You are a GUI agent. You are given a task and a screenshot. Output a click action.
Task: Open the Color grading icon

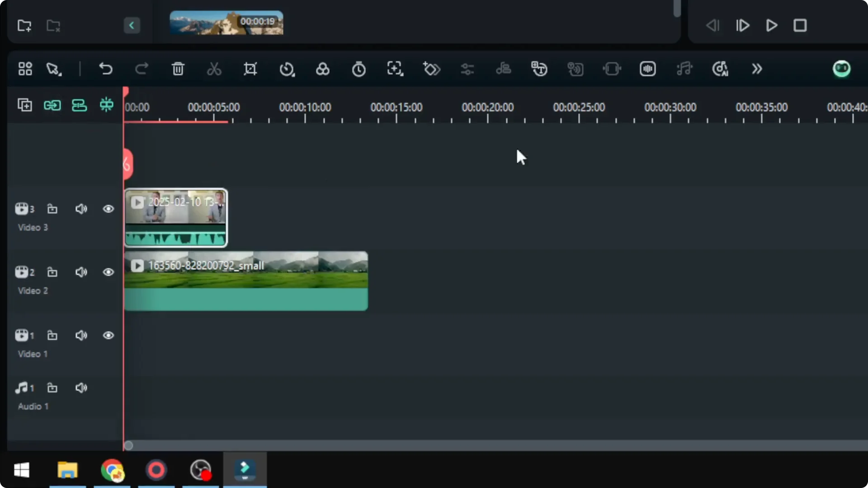[x=323, y=69]
